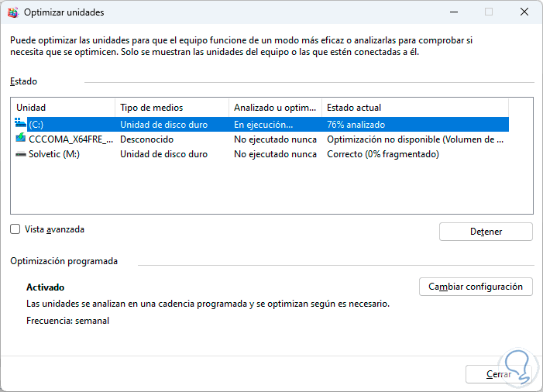
Task: Click the Optimización no disponible status text
Action: (x=414, y=139)
